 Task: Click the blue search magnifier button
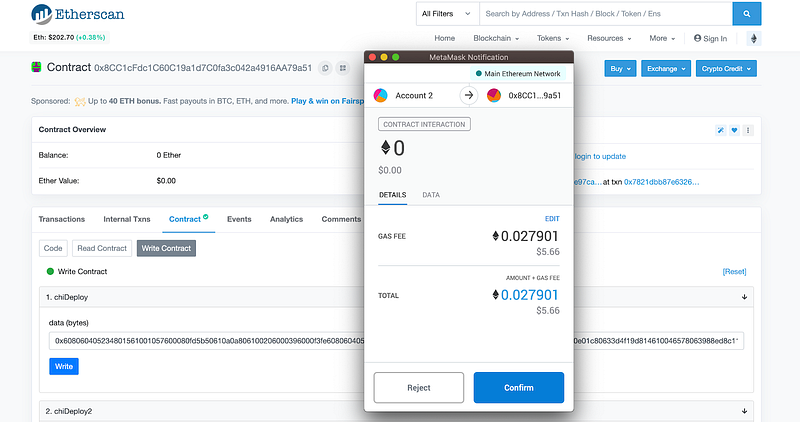(x=746, y=14)
